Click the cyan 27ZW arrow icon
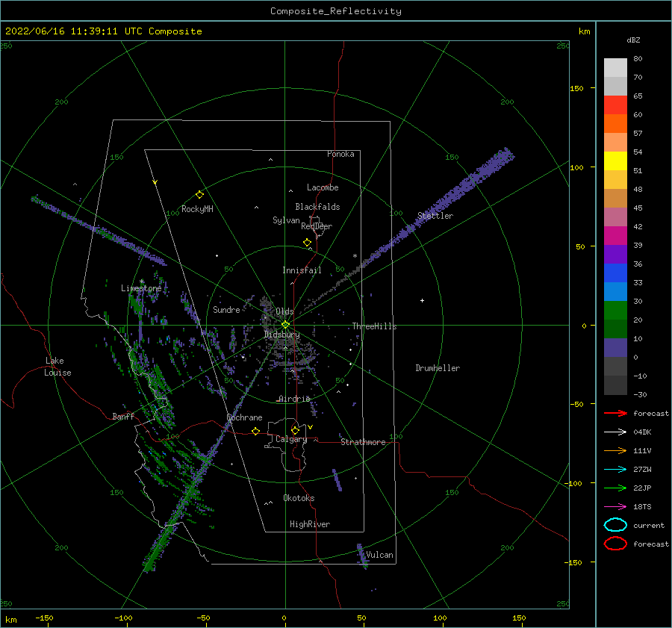672x628 pixels. (615, 470)
